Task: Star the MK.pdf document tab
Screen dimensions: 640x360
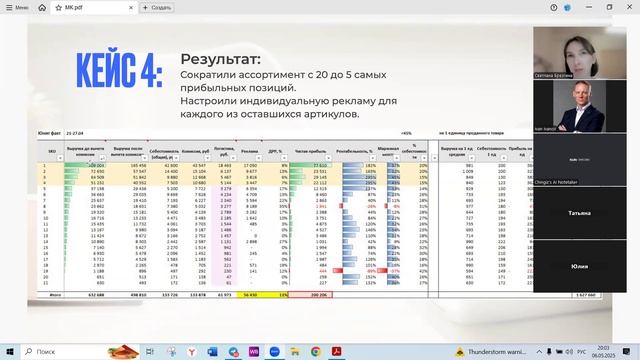Action: pyautogui.click(x=58, y=8)
